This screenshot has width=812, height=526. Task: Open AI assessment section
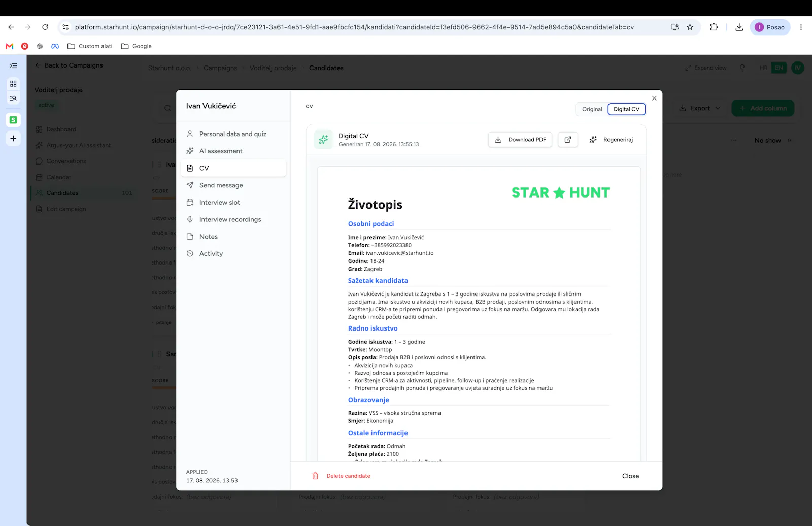(233, 151)
